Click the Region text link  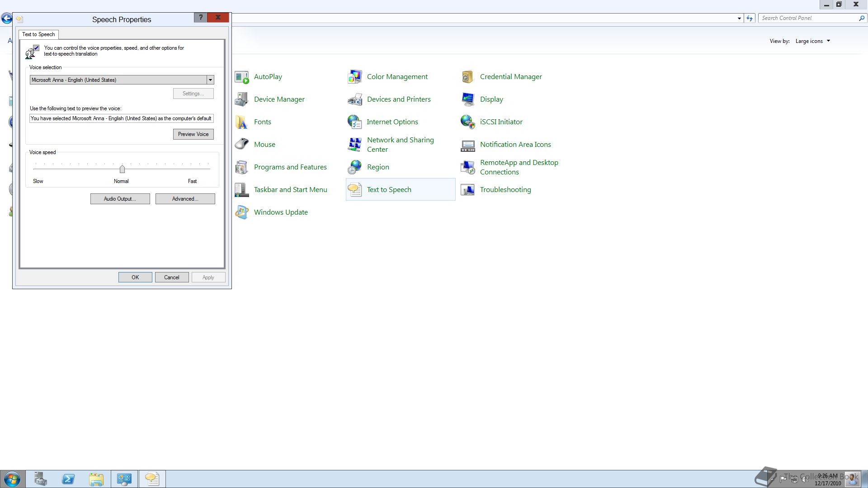coord(378,167)
